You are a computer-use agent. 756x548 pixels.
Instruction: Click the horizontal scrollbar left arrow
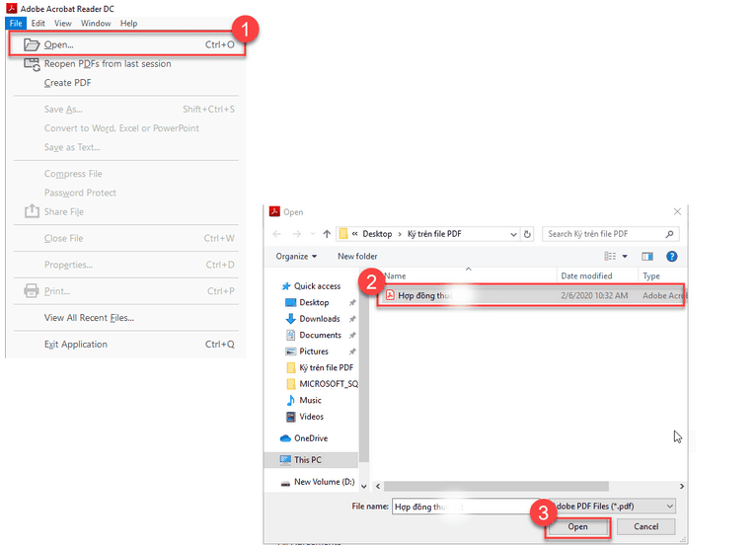[378, 486]
